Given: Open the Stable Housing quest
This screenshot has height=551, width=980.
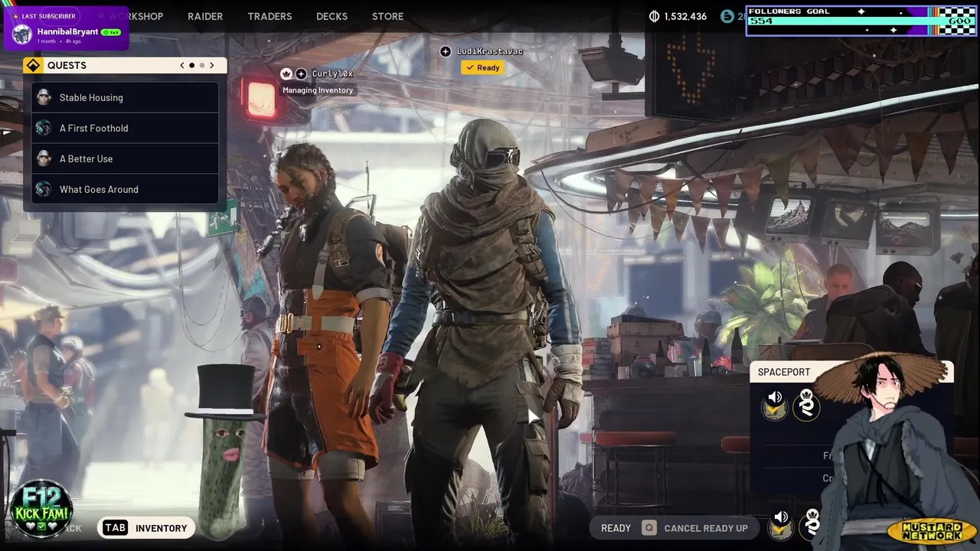Looking at the screenshot, I should click(126, 97).
